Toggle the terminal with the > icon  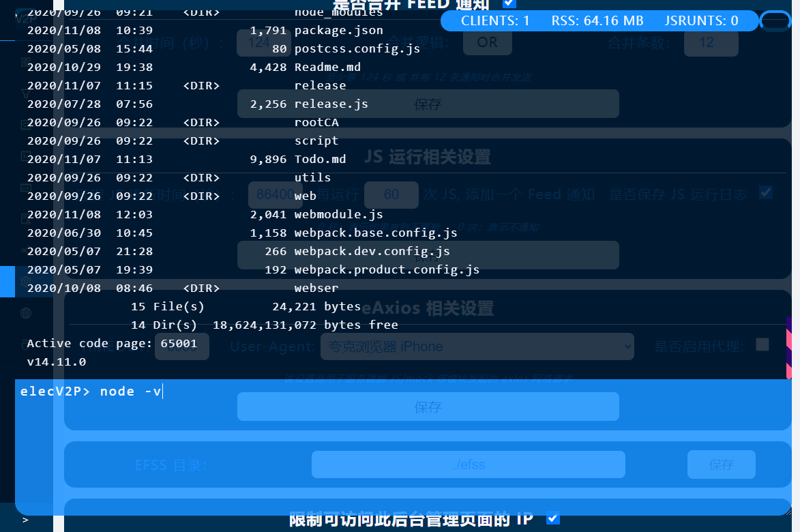coord(25,520)
